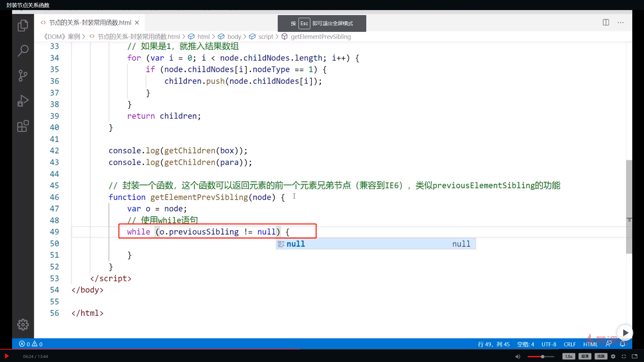Click the red video progress bar
This screenshot has height=362, width=644.
click(x=150, y=349)
